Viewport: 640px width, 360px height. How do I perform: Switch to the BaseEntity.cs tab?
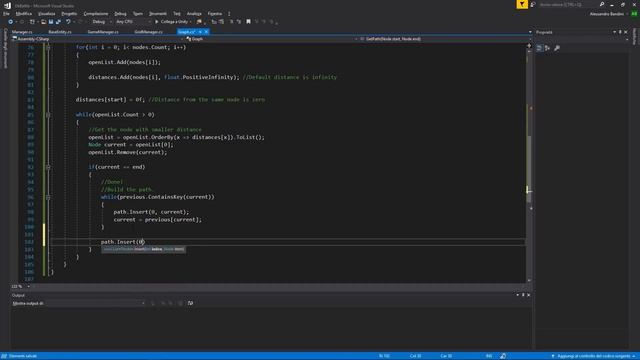[x=60, y=32]
